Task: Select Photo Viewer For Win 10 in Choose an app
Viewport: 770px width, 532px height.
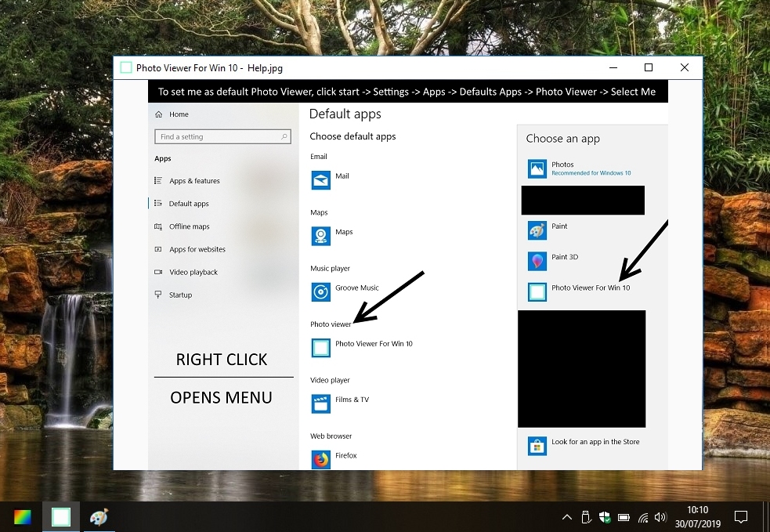Action: click(579, 291)
